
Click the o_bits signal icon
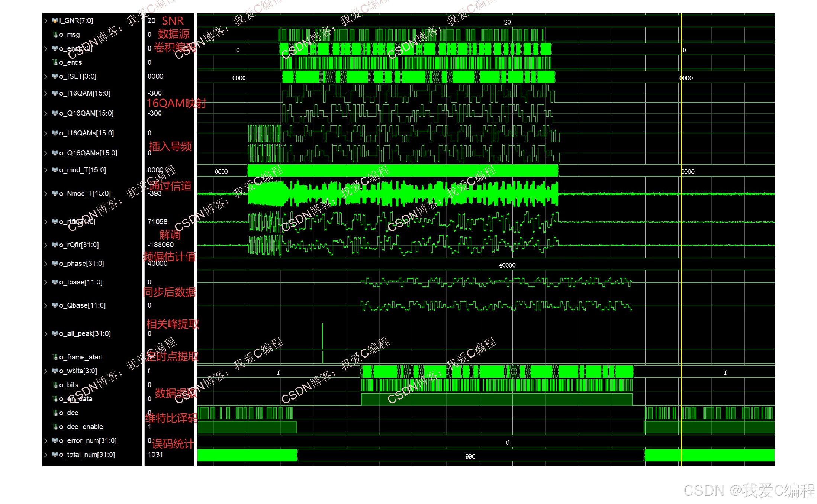(55, 385)
